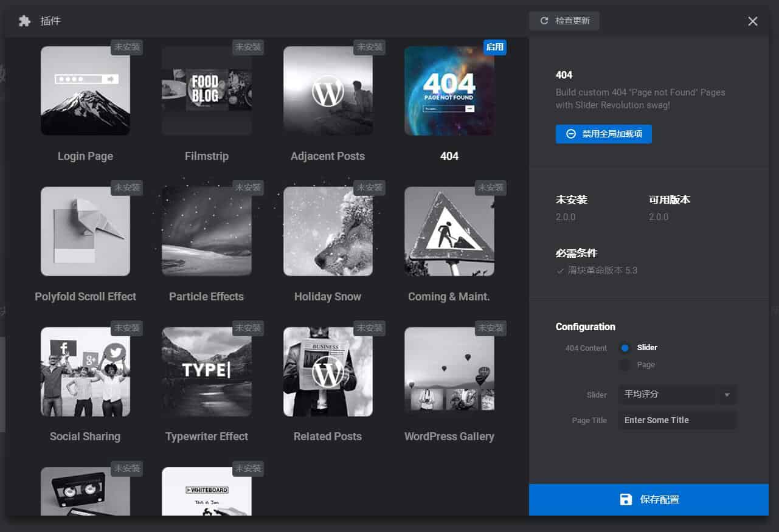
Task: Open the Login Page addon thumbnail
Action: pyautogui.click(x=85, y=91)
